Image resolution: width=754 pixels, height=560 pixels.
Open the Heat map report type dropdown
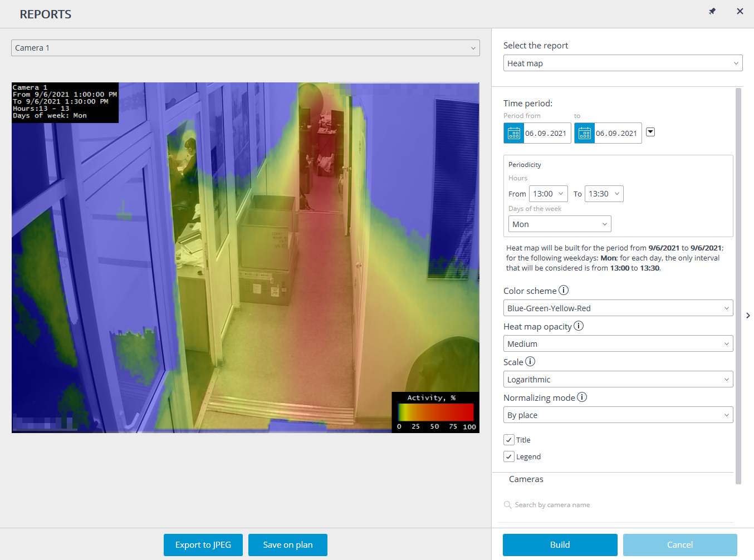click(x=623, y=63)
